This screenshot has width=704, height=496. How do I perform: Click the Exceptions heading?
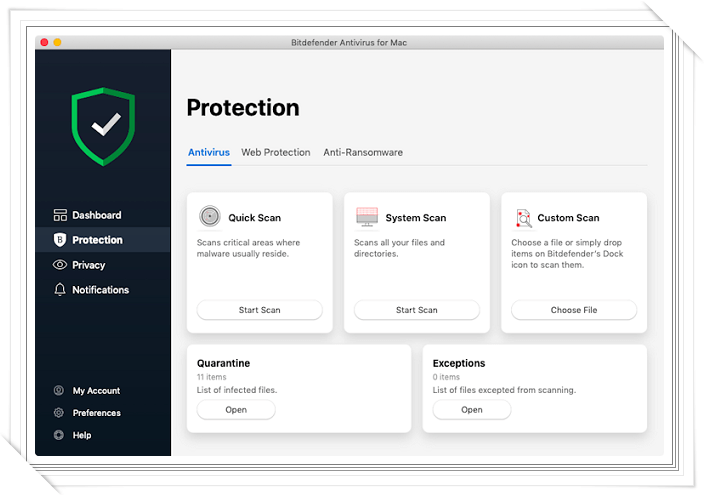point(459,363)
